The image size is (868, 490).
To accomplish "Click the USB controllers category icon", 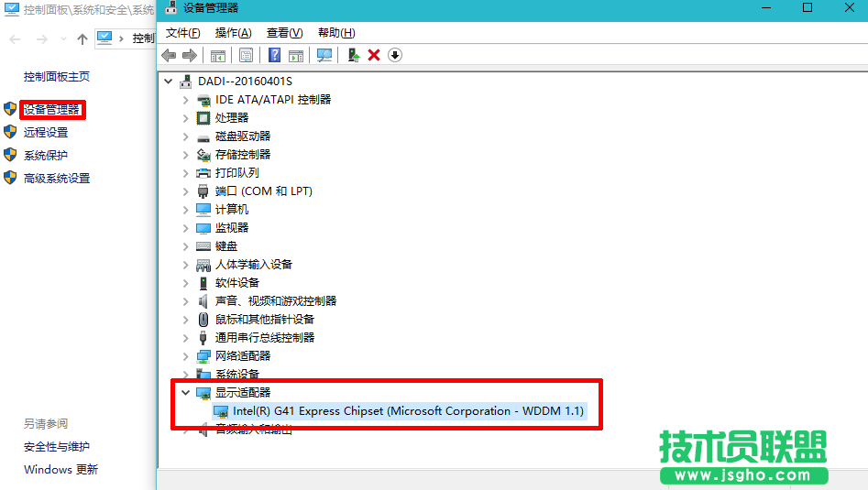I will pyautogui.click(x=203, y=338).
